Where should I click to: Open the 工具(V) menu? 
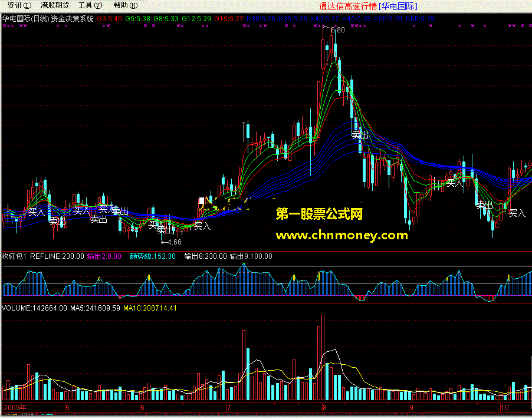point(90,5)
